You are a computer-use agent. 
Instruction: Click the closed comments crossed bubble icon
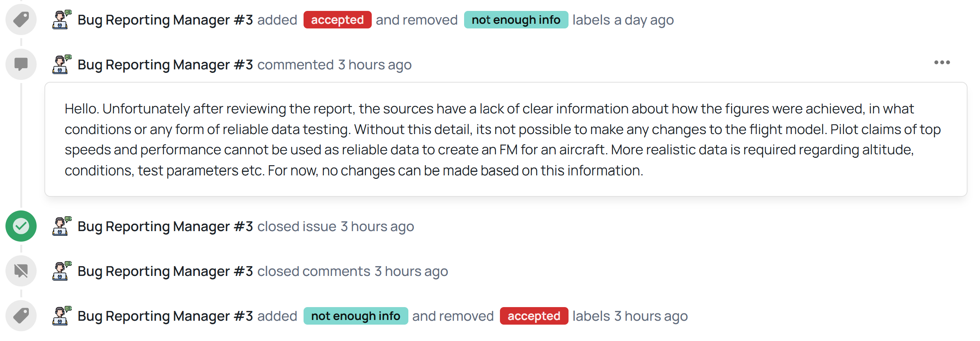(x=21, y=271)
